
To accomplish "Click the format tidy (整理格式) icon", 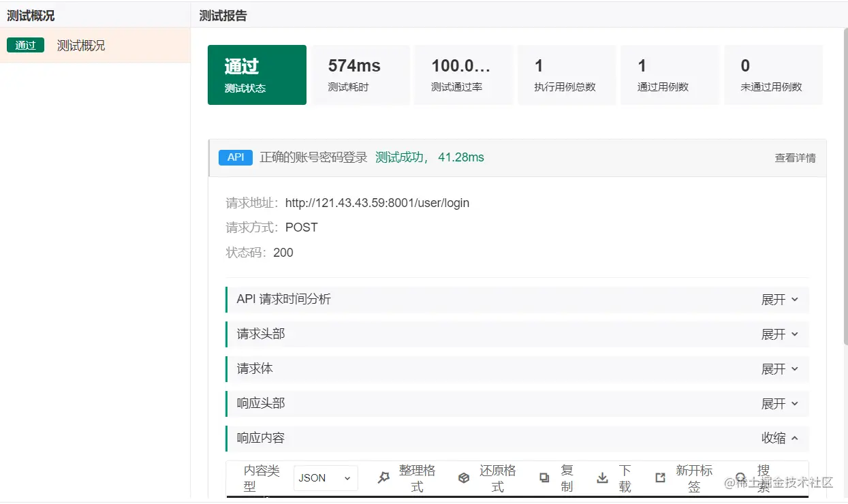I will point(383,478).
